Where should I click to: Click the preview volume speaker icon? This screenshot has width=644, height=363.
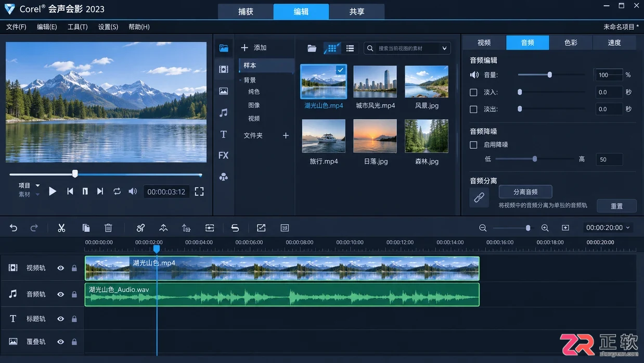pyautogui.click(x=133, y=192)
